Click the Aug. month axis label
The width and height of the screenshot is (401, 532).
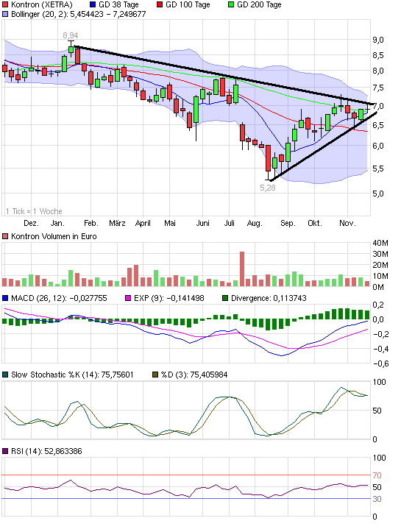[255, 223]
